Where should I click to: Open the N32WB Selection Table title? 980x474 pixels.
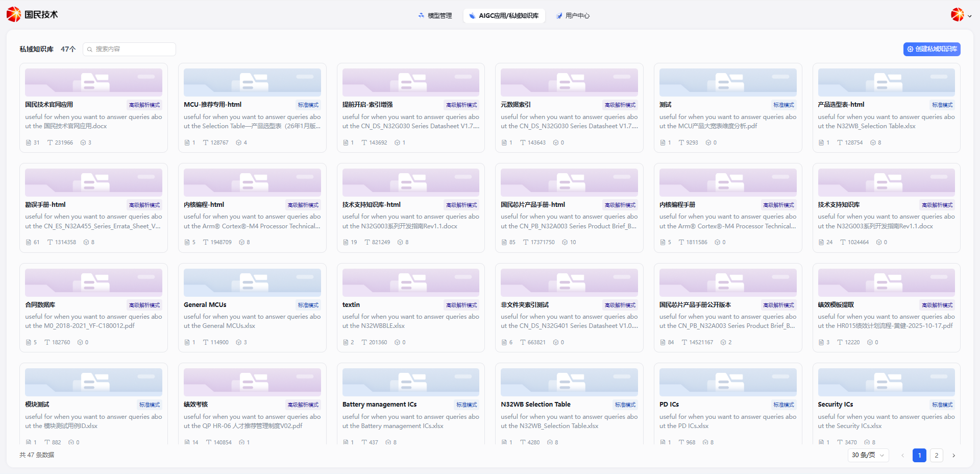[x=535, y=405]
